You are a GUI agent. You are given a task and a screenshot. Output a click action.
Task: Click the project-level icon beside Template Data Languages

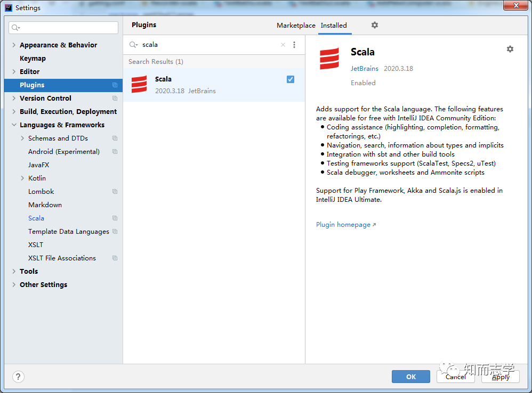115,232
